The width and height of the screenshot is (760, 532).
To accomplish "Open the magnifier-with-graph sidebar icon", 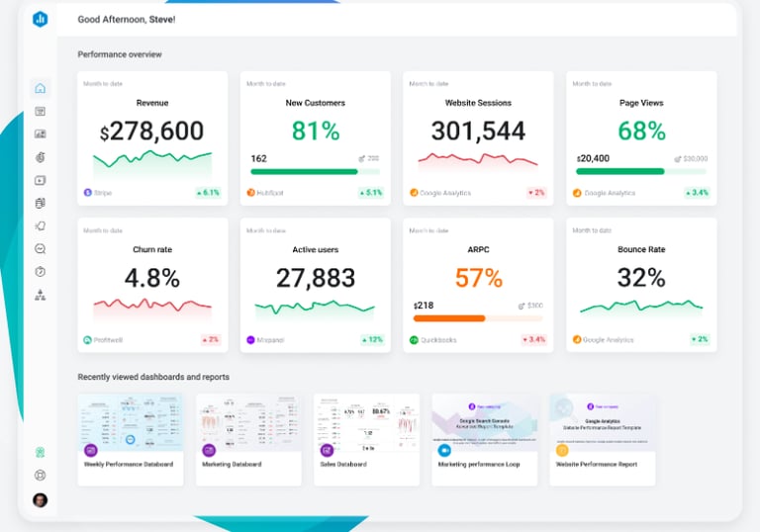I will (41, 249).
